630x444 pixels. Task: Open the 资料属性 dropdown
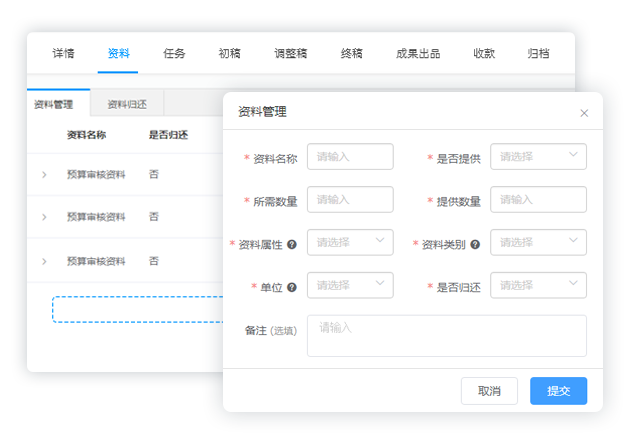point(350,242)
